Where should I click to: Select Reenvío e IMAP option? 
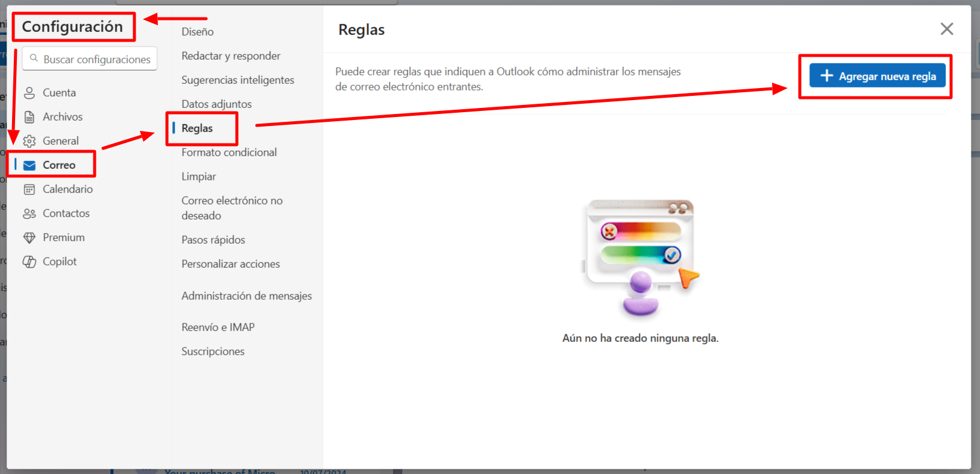[218, 327]
